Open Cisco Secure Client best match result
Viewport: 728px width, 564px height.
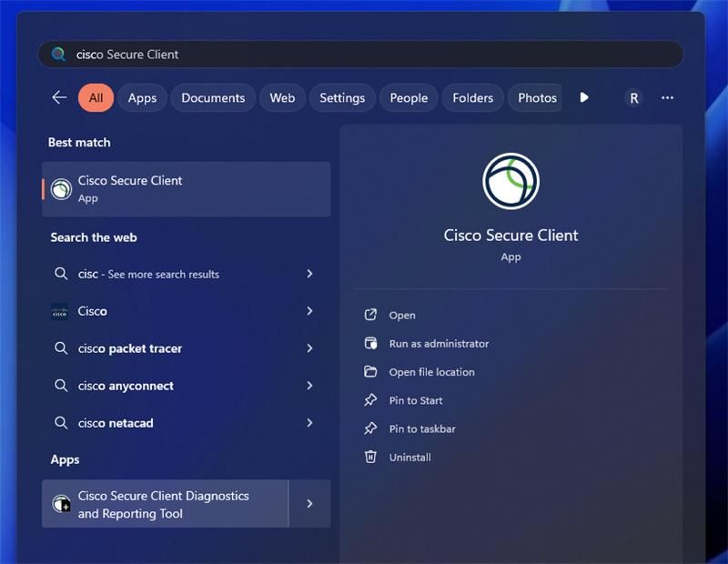coord(186,189)
